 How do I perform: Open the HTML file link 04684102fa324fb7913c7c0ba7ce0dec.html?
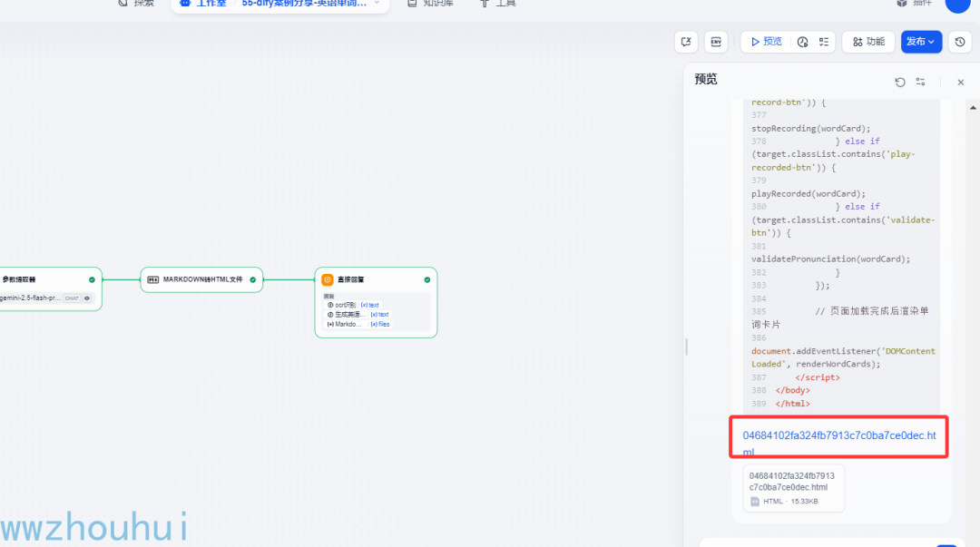pos(838,443)
